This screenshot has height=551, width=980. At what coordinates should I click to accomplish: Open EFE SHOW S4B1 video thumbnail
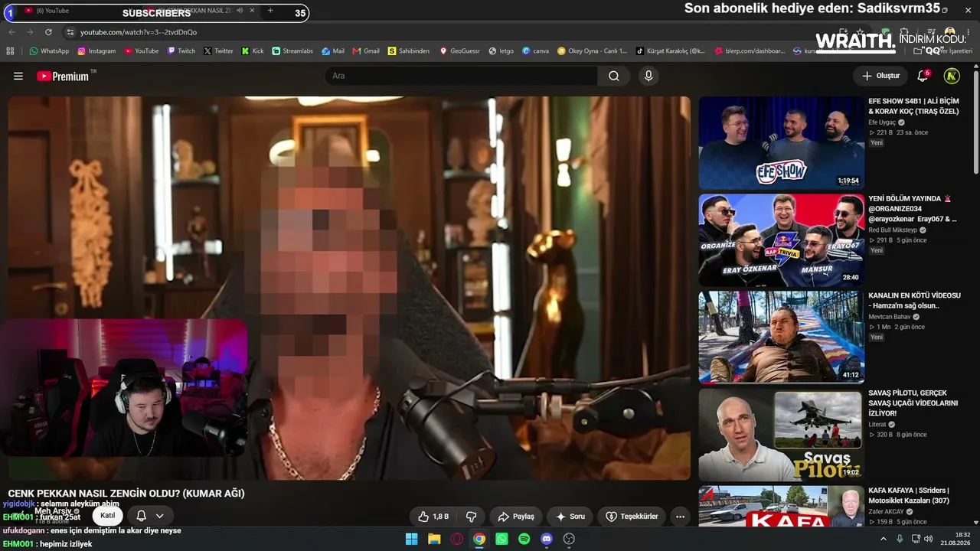(x=781, y=143)
